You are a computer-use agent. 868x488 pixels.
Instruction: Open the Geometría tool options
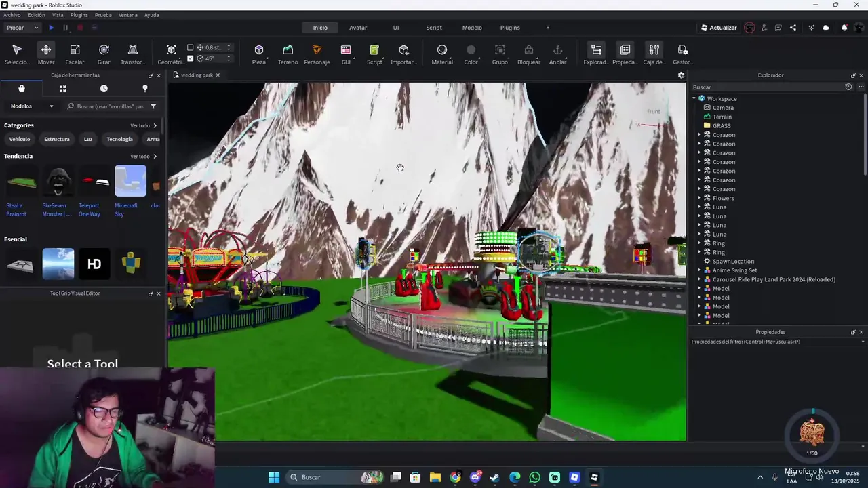(171, 54)
